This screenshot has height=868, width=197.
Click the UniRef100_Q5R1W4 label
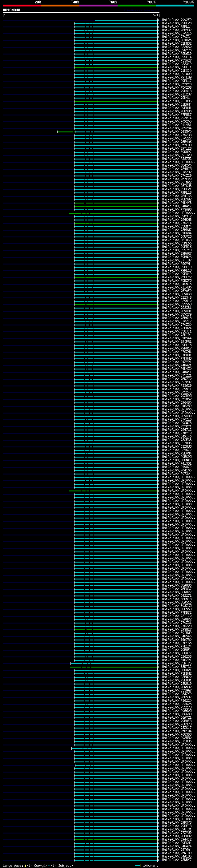177,731
